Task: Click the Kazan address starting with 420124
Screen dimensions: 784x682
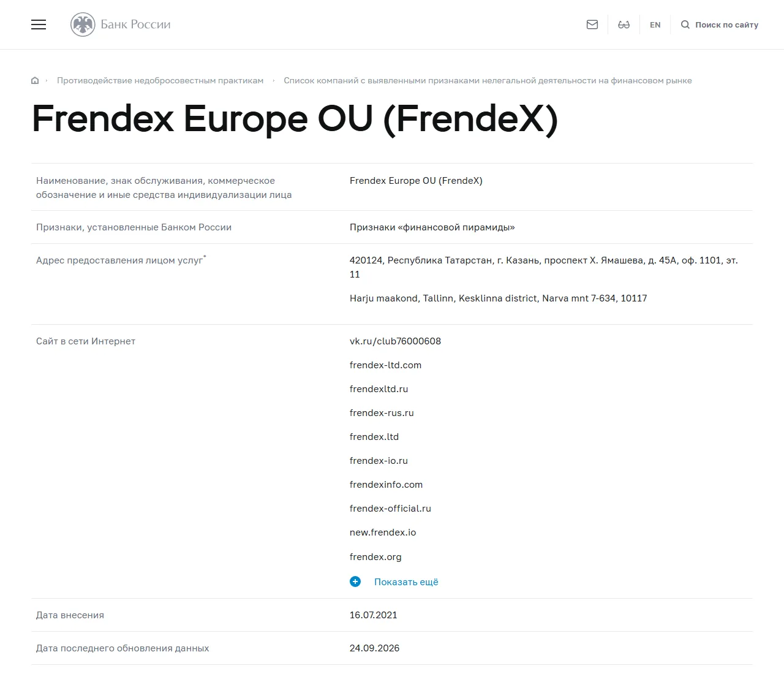Action: point(544,267)
